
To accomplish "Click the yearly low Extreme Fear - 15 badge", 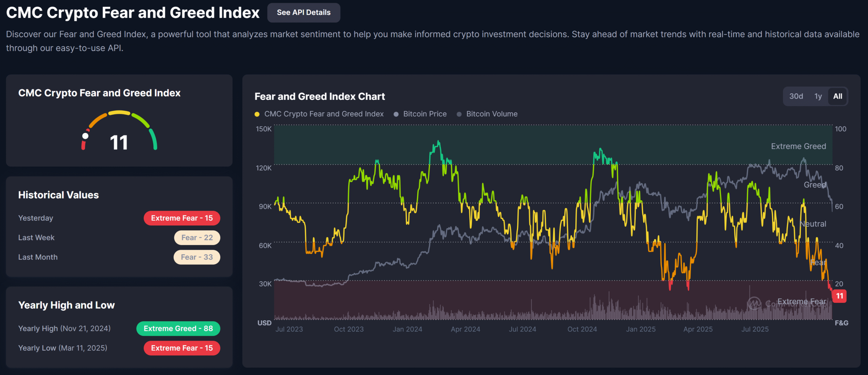I will (x=182, y=348).
